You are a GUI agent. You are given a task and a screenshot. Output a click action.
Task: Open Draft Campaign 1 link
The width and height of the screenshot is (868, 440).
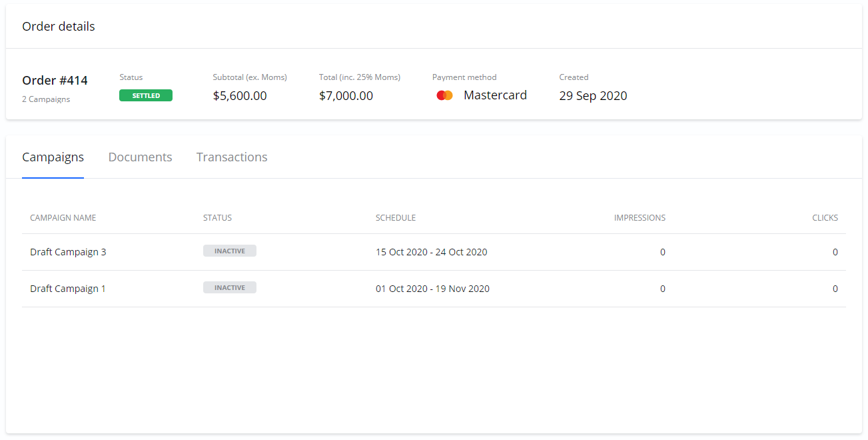(68, 289)
